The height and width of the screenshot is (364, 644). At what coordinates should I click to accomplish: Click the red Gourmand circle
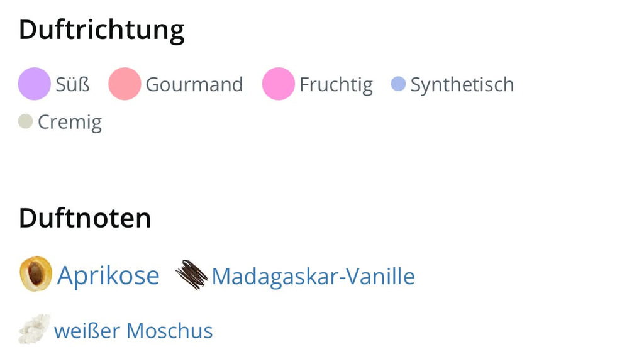124,84
